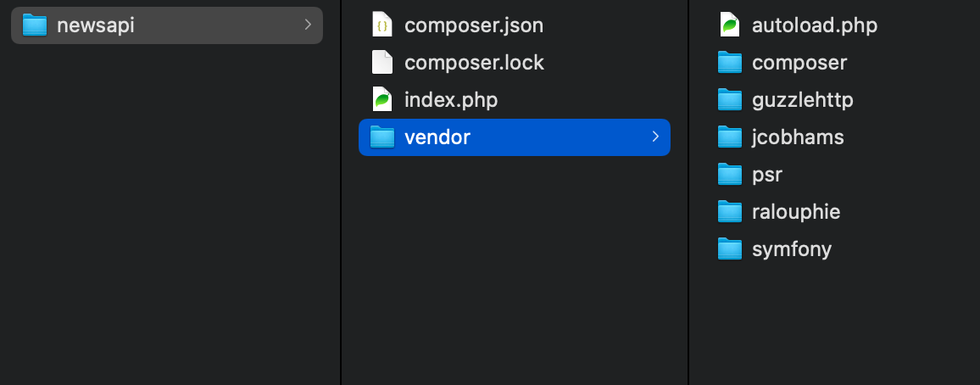Click the newsapi folder icon
The image size is (980, 385).
coord(35,25)
